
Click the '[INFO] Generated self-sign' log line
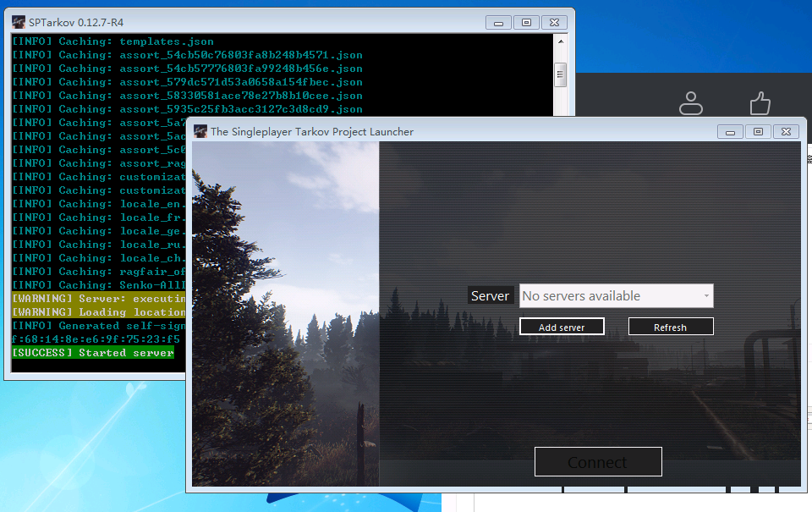tap(98, 326)
